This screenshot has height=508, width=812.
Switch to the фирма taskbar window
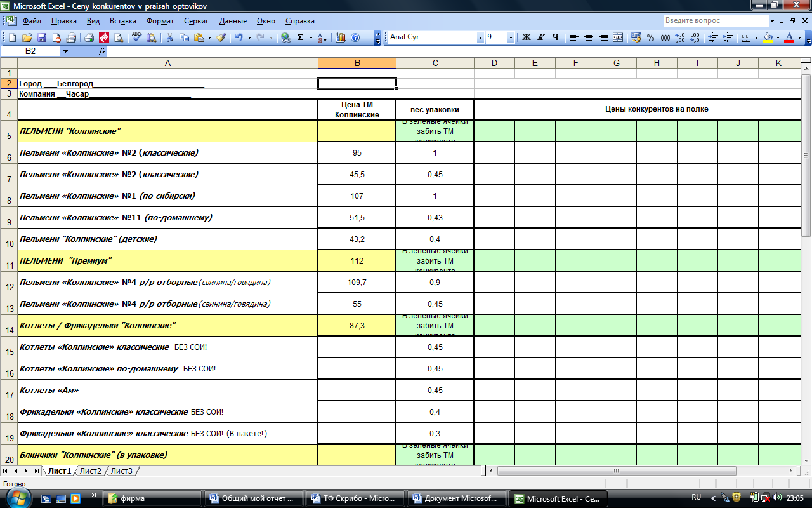coord(152,498)
